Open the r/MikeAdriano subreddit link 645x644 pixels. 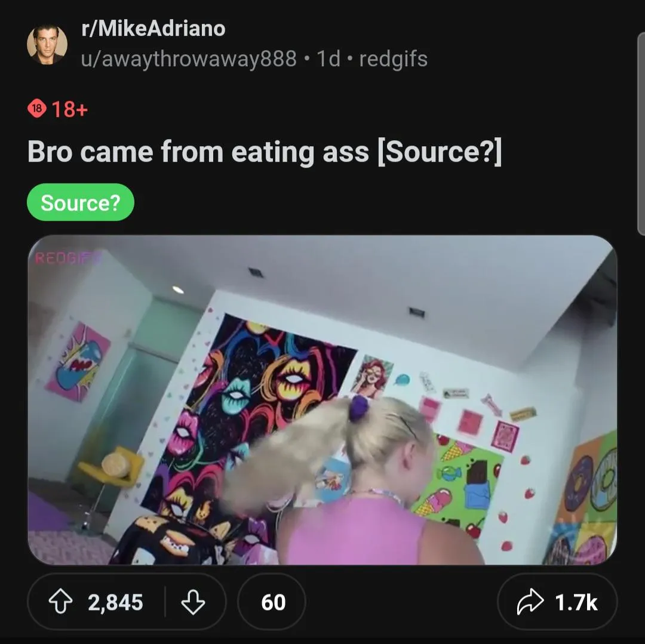coord(153,28)
